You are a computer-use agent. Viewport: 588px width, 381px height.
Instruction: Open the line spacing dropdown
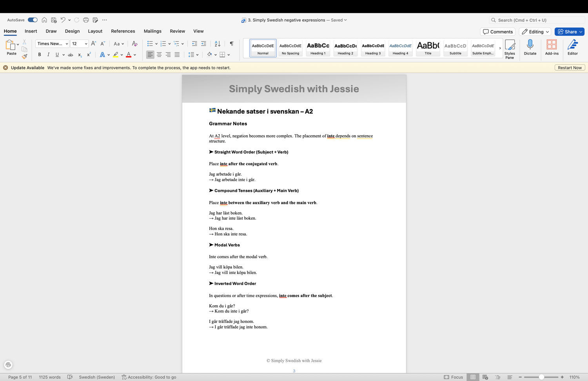coord(193,55)
